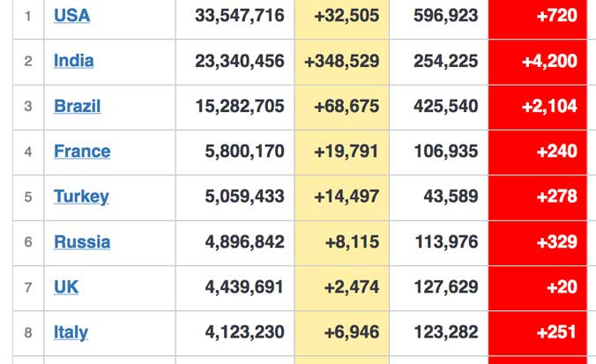Follow the Turkey country link
The height and width of the screenshot is (364, 596).
click(x=81, y=197)
